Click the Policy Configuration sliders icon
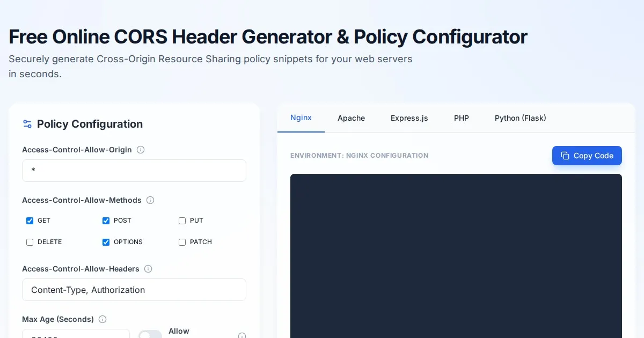 coord(27,124)
